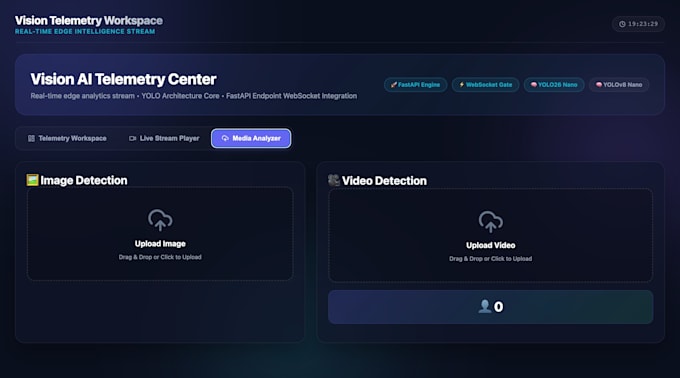Image resolution: width=680 pixels, height=378 pixels.
Task: Click the lightning icon on WebSocket Gate badge
Action: tap(462, 85)
